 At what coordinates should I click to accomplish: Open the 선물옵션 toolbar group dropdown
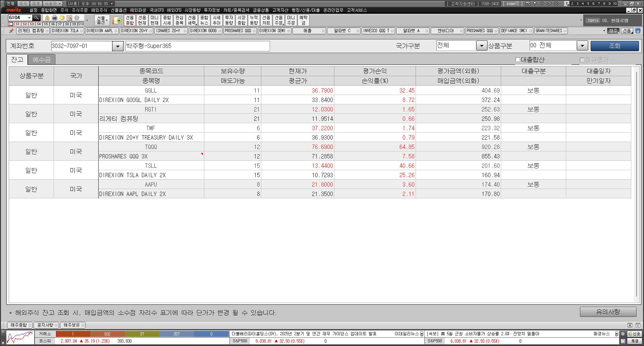(102, 20)
